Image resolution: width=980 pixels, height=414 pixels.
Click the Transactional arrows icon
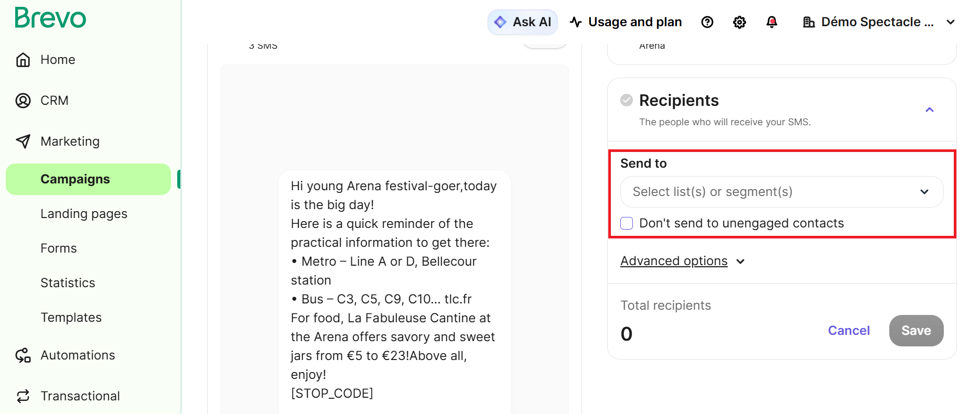23,396
